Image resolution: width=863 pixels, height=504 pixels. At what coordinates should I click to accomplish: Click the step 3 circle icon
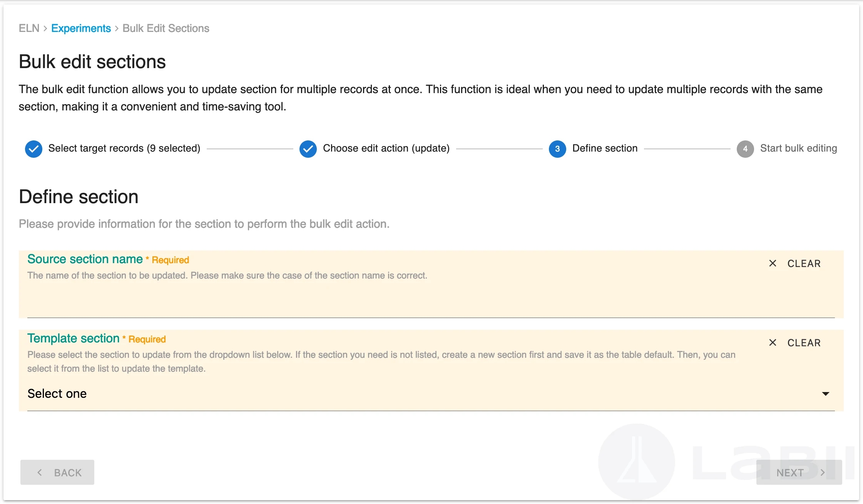click(x=557, y=149)
